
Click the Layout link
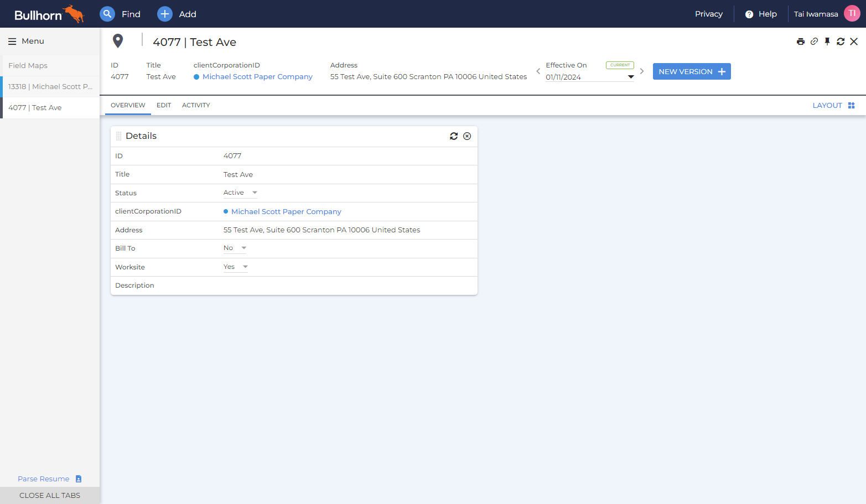click(827, 106)
